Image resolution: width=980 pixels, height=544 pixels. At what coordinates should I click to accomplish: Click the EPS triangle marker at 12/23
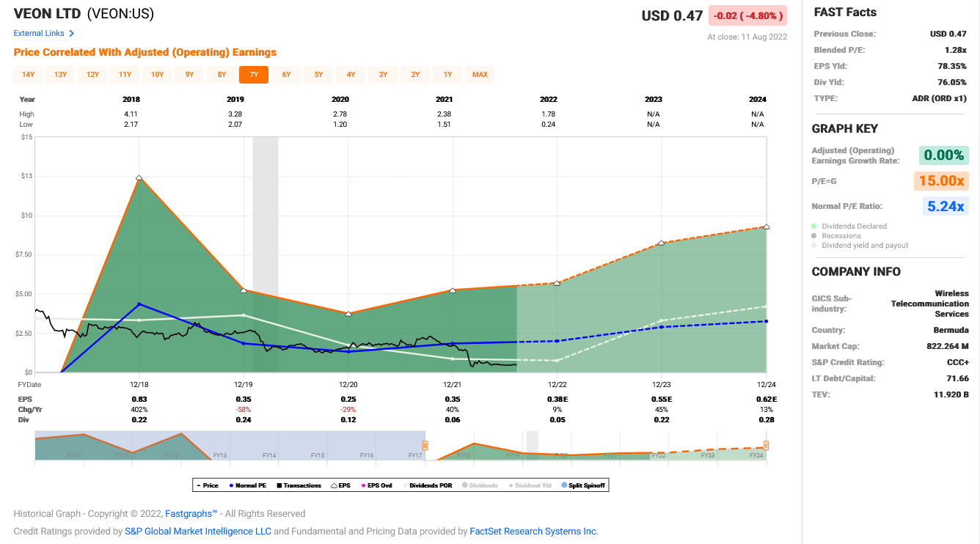662,243
